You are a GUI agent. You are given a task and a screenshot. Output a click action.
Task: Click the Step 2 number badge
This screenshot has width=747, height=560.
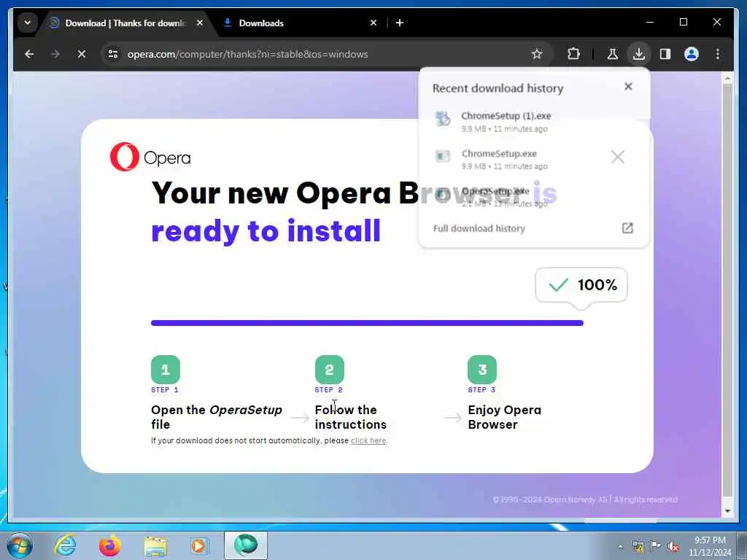[x=329, y=370]
